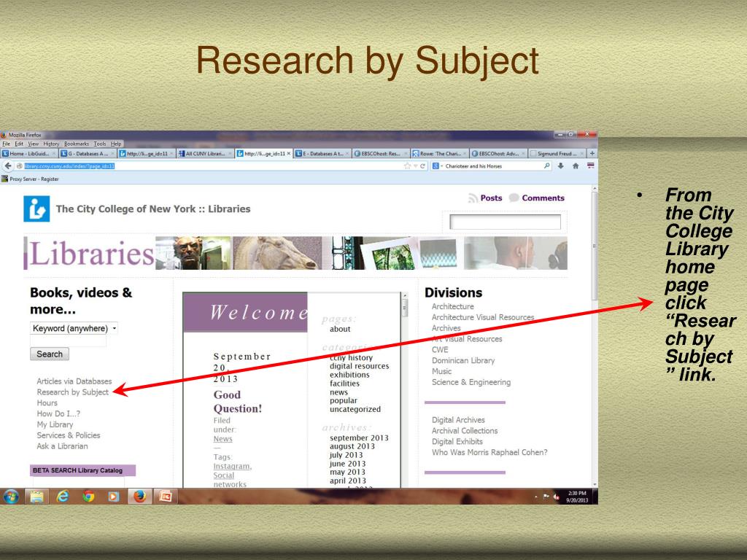Open the Windows Start button
Image resolution: width=747 pixels, height=560 pixels.
point(11,497)
